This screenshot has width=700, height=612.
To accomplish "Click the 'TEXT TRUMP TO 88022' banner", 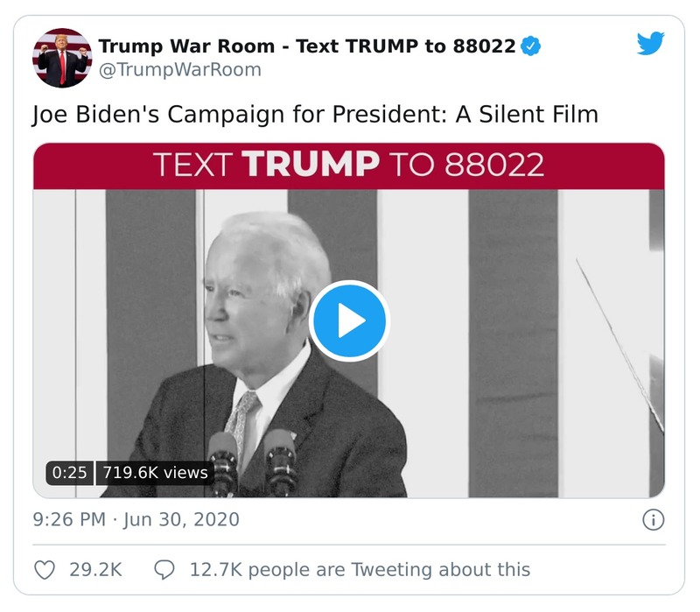I will click(350, 165).
